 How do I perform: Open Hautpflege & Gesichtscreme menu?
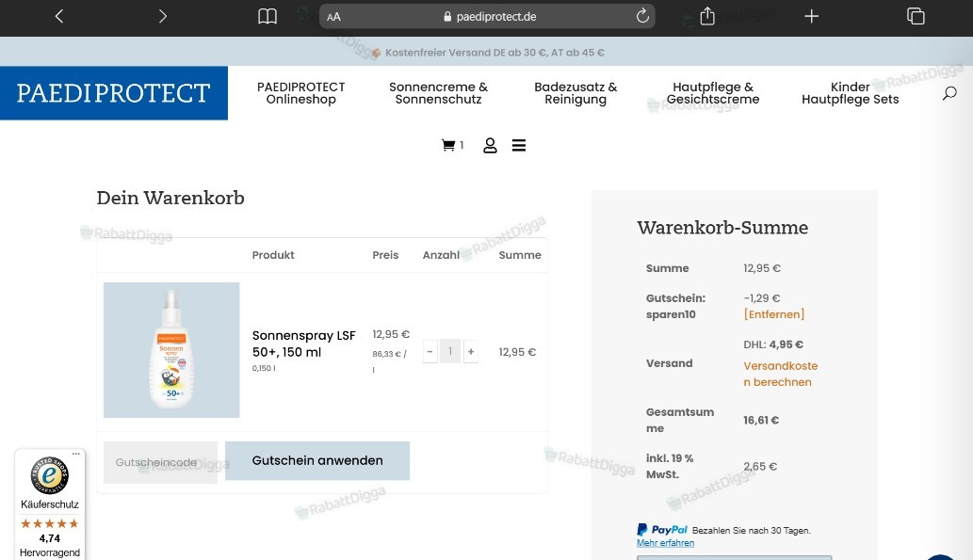(x=713, y=93)
